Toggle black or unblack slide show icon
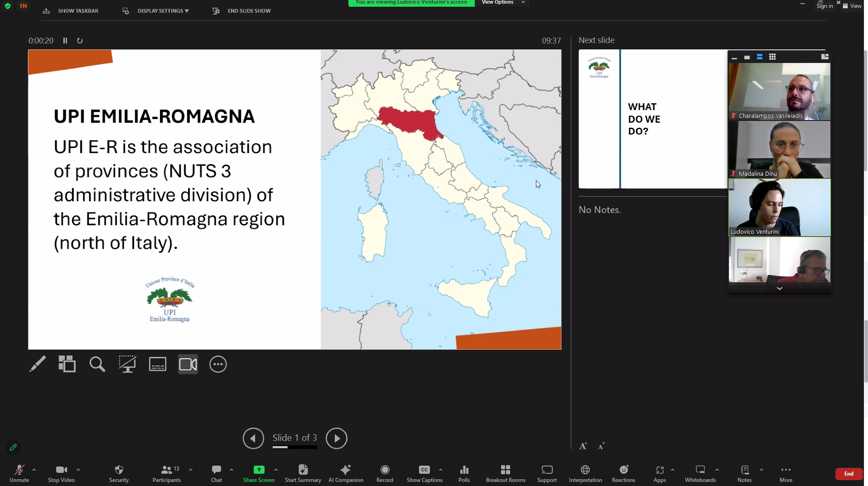This screenshot has height=486, width=868. (127, 364)
